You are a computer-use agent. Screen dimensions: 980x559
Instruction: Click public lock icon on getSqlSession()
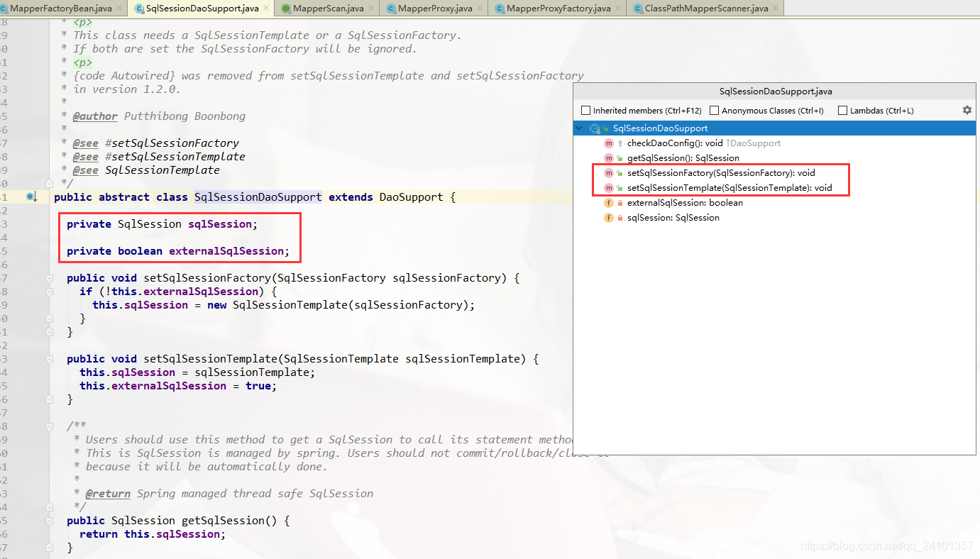tap(620, 158)
